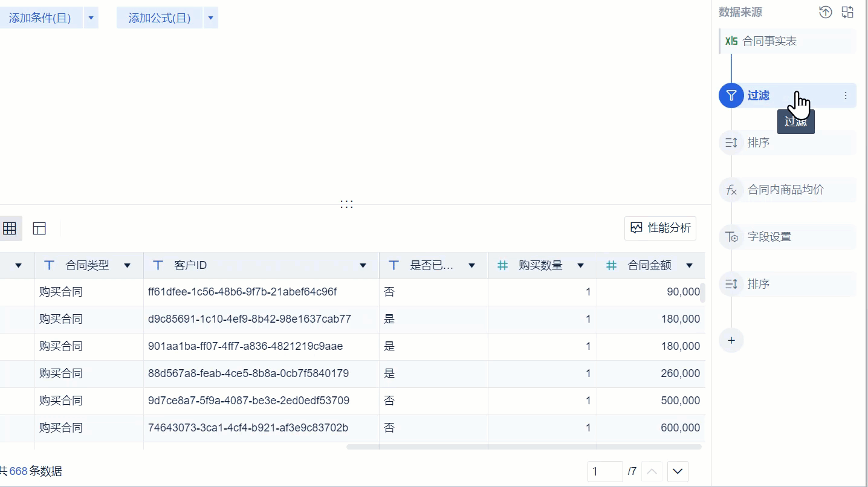Image resolution: width=868 pixels, height=487 pixels.
Task: Click 180,000 in the d9c85691 customer row
Action: pos(681,319)
